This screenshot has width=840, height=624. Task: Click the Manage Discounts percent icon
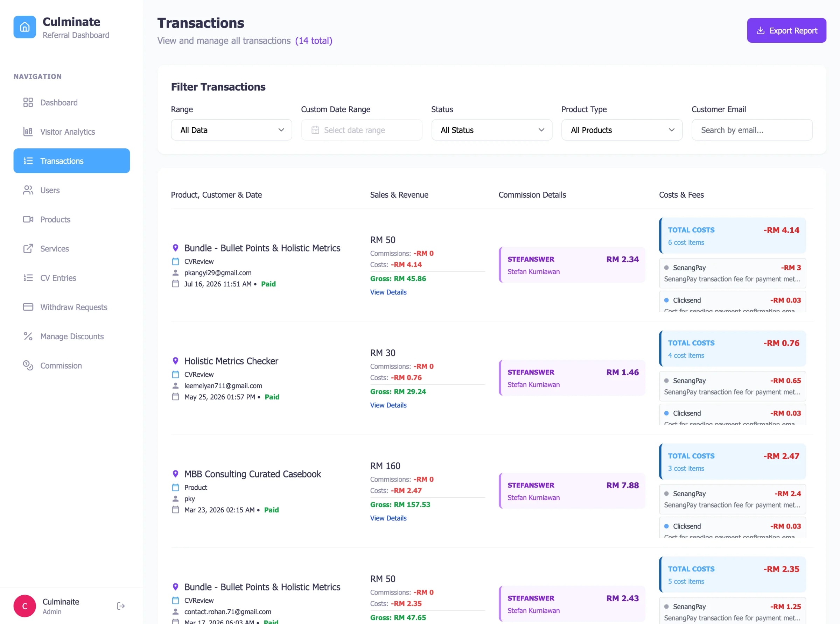[28, 336]
